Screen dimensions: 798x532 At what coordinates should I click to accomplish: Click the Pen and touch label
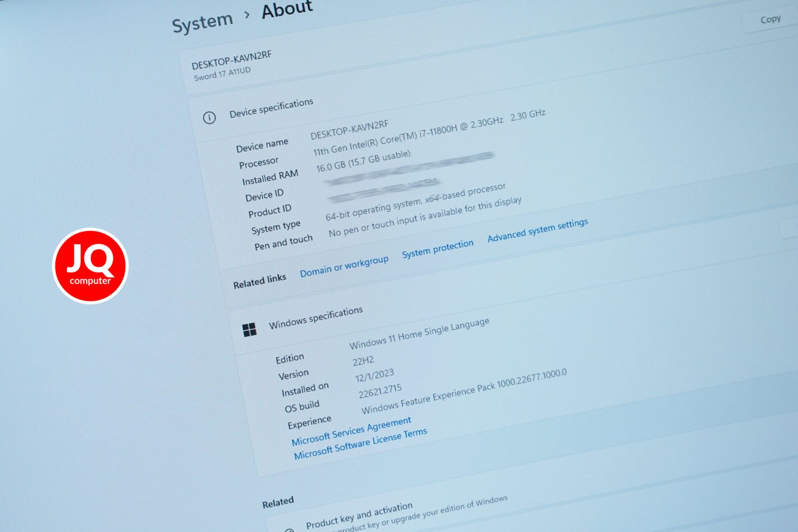click(283, 243)
